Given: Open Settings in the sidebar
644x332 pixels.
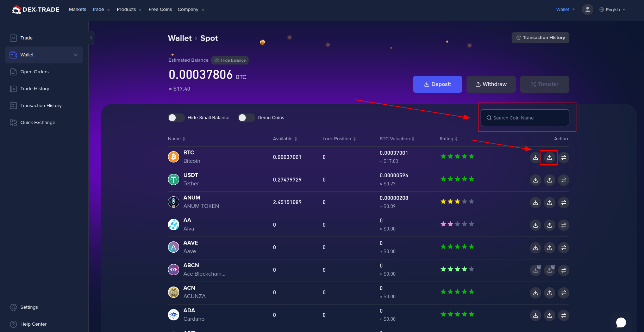Looking at the screenshot, I should (44, 307).
